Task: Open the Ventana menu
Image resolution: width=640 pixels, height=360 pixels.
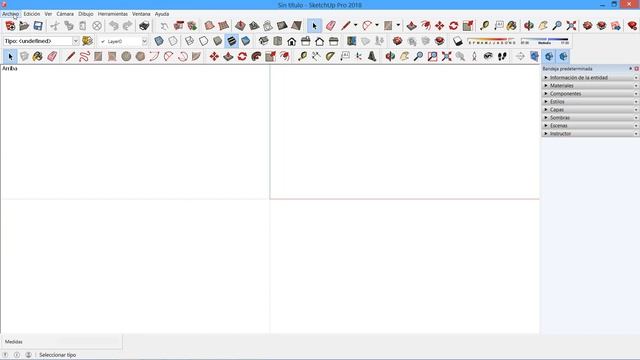Action: (141, 14)
